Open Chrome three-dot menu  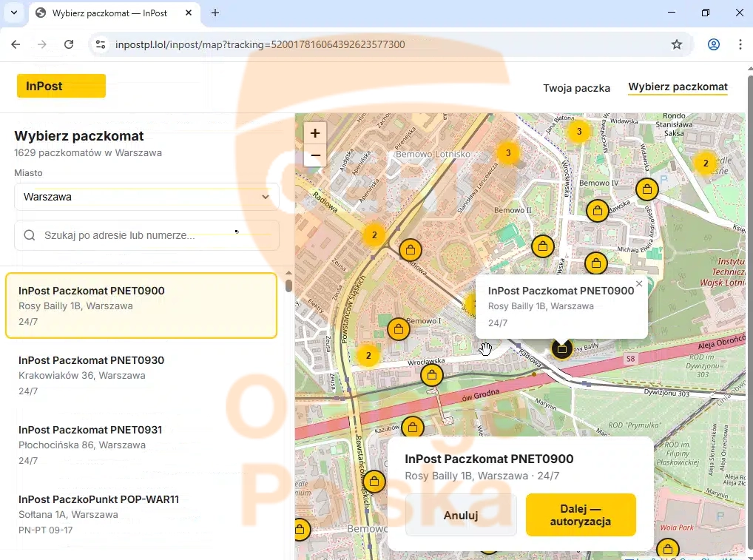click(740, 44)
